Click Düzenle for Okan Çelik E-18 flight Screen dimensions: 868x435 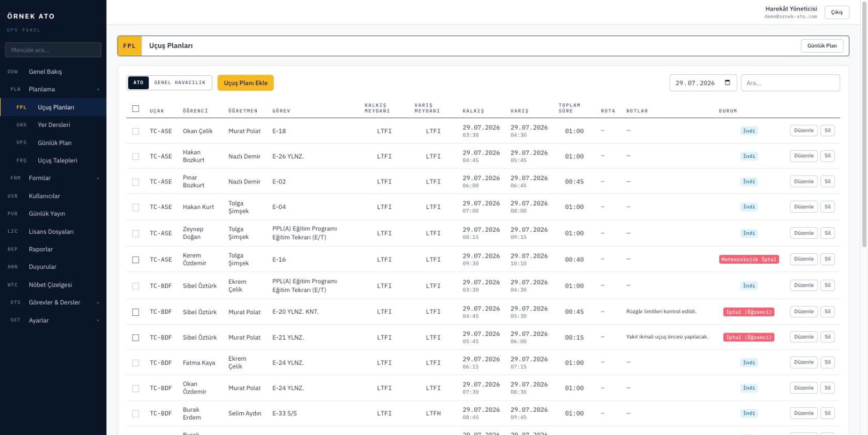[804, 131]
